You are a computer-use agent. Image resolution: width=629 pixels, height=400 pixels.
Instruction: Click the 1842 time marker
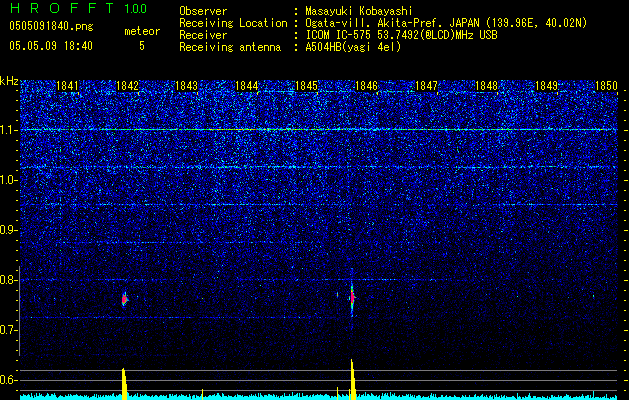click(x=127, y=85)
